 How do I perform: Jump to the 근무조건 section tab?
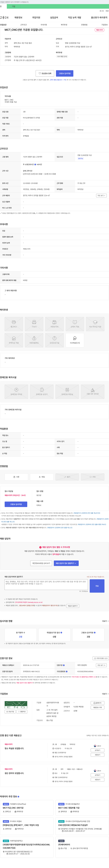(x=24, y=25)
